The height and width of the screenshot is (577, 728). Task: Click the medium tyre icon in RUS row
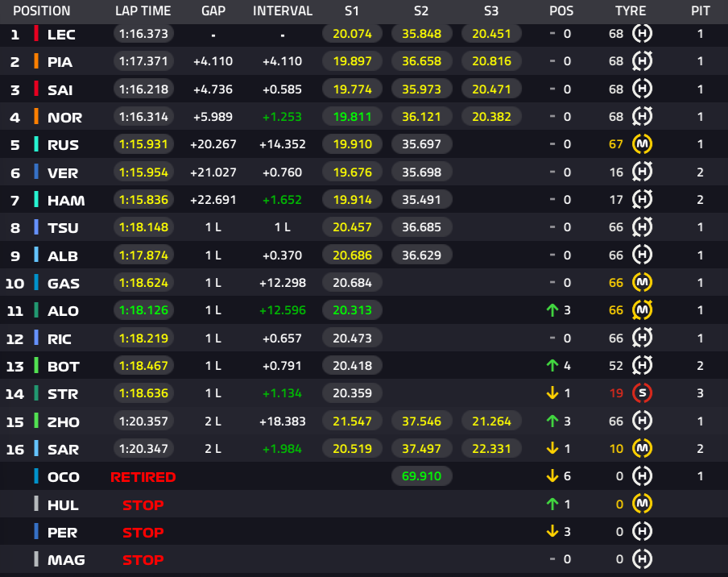click(642, 144)
